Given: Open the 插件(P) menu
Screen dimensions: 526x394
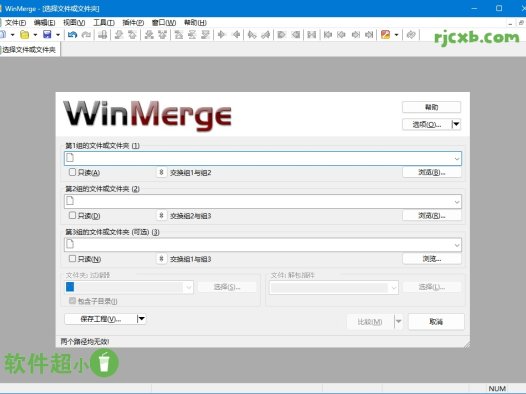Looking at the screenshot, I should (133, 22).
